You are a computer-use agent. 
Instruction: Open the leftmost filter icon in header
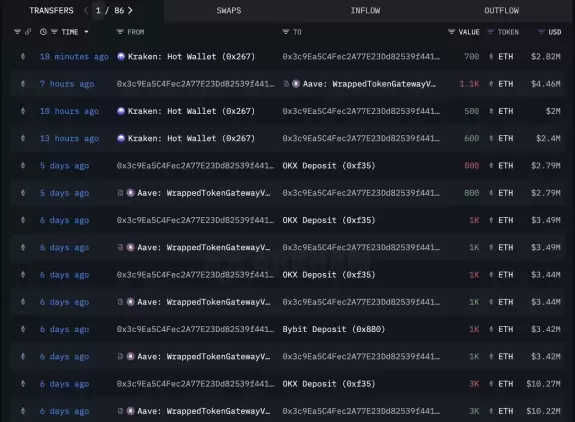pos(17,32)
